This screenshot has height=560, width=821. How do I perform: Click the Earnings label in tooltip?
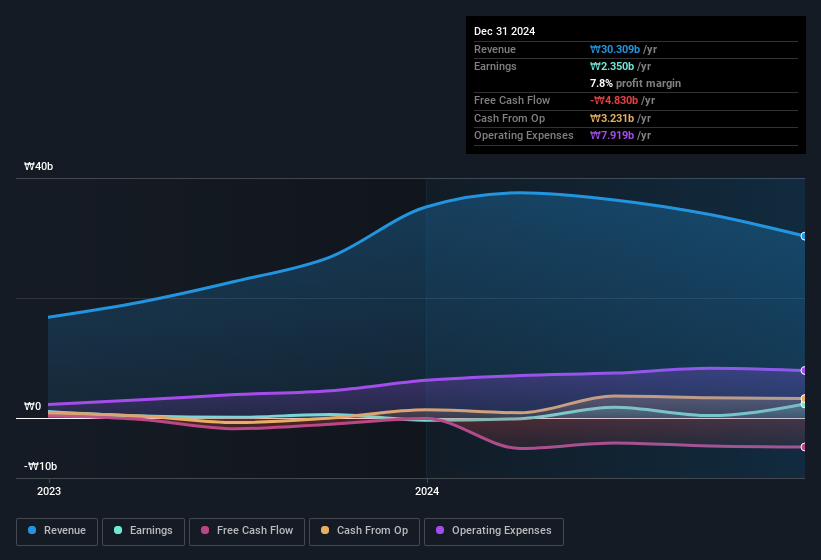[x=495, y=66]
